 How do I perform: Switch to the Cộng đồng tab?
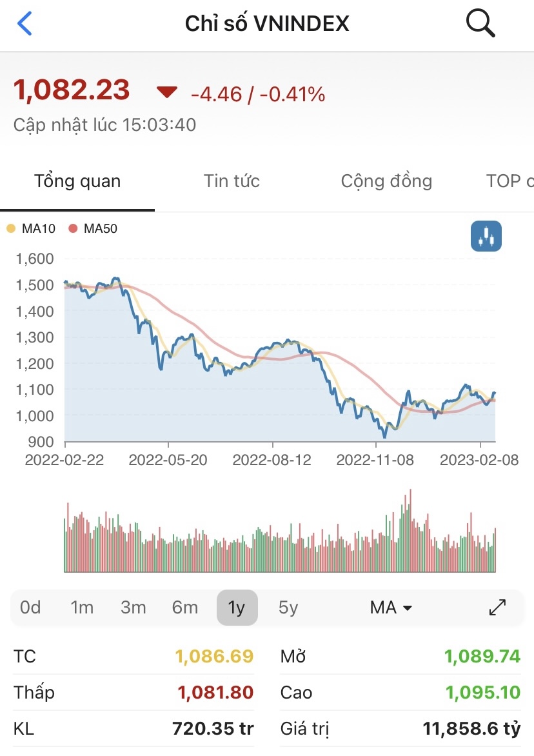[386, 181]
